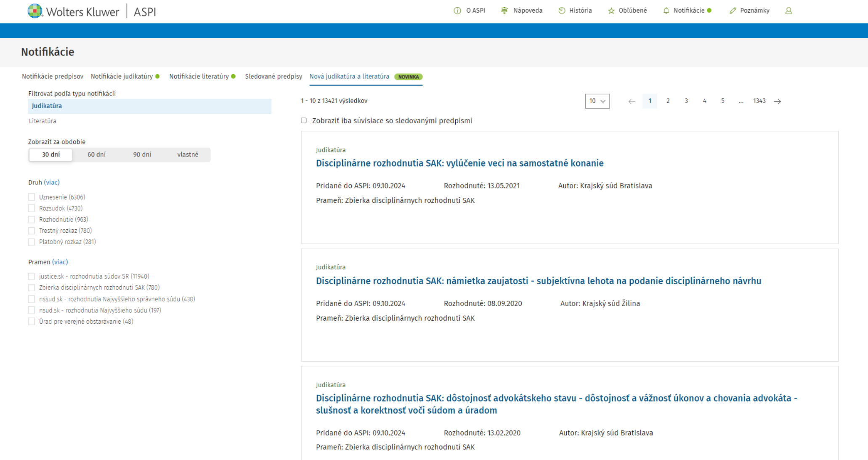This screenshot has height=460, width=868.
Task: Check the Uznesenie (6306) filter
Action: click(32, 197)
